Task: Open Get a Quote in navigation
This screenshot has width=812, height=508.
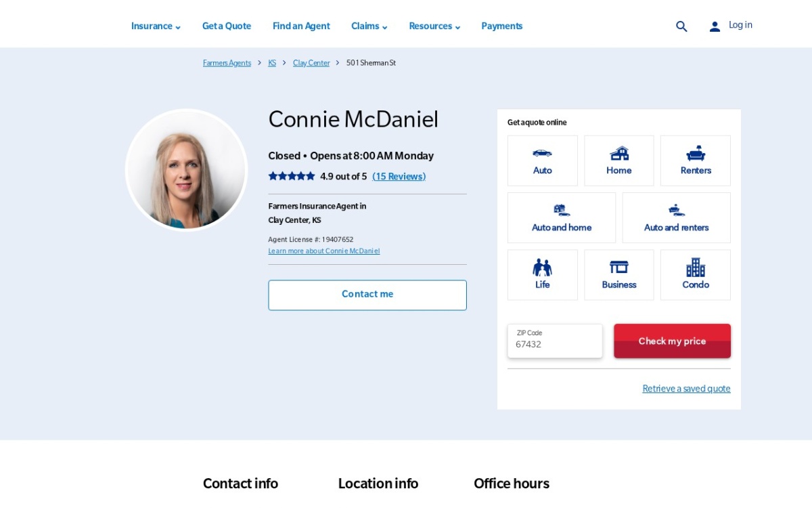Action: pos(227,26)
